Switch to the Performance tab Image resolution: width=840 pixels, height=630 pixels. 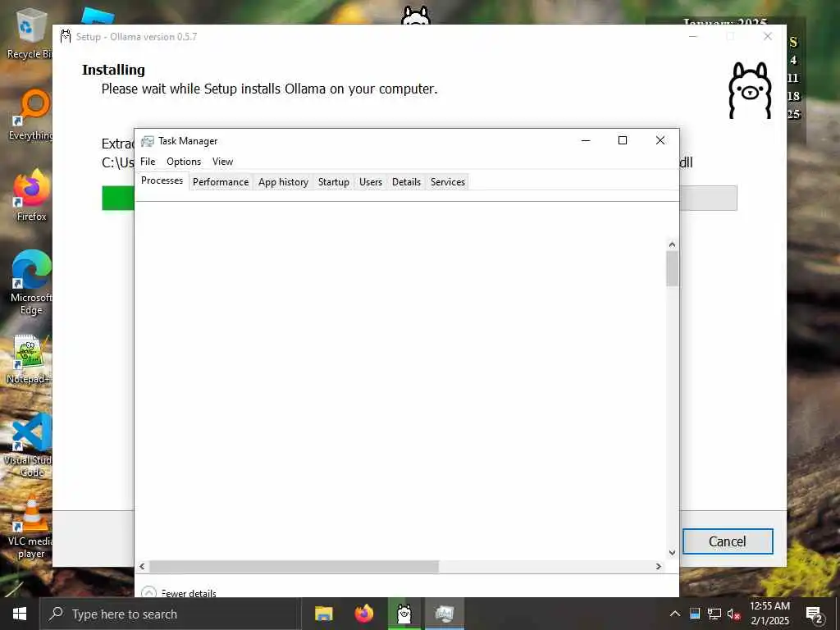click(x=221, y=182)
